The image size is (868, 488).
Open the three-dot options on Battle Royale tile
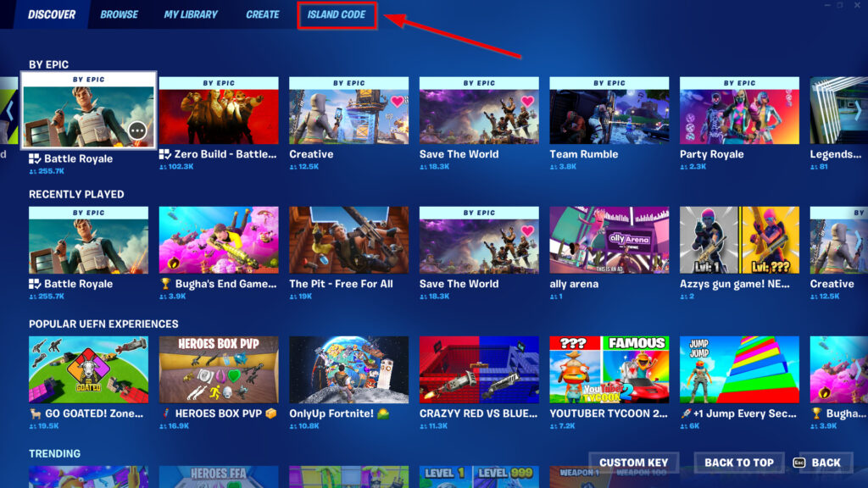[x=138, y=130]
